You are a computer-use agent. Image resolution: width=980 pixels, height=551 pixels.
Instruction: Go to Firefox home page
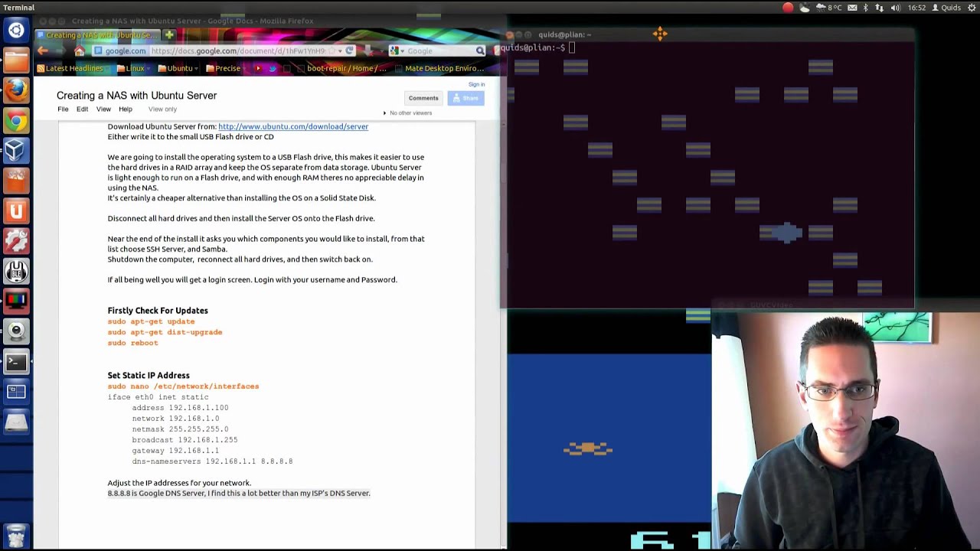[79, 51]
